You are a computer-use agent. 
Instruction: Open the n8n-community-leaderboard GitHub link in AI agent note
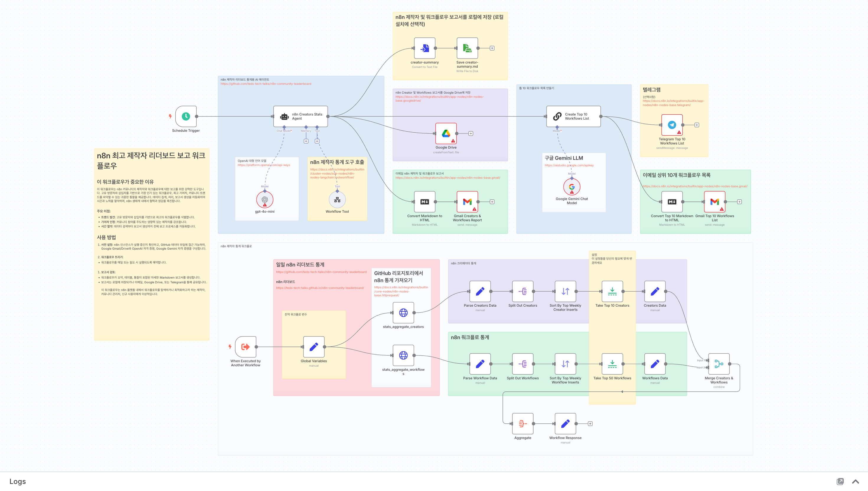[266, 84]
